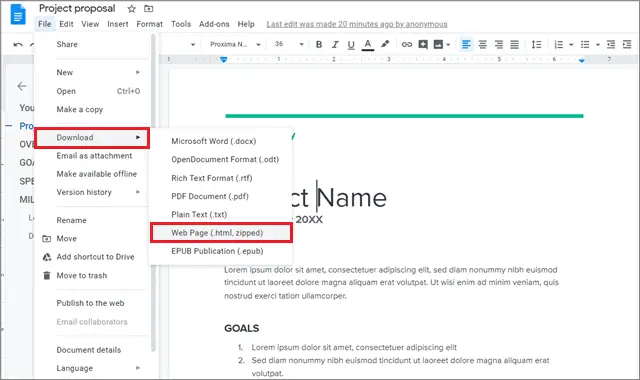Select right align
Screen dimensions: 640x380
pos(498,44)
